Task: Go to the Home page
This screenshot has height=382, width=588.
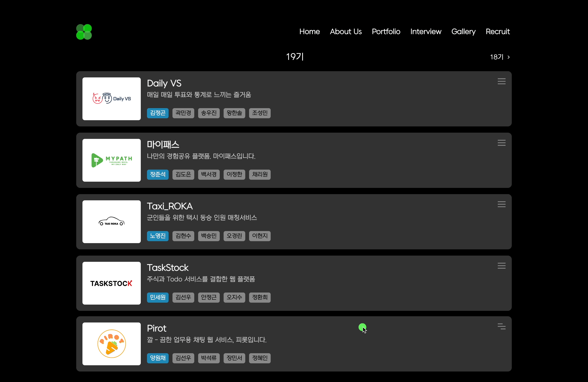Action: [310, 32]
